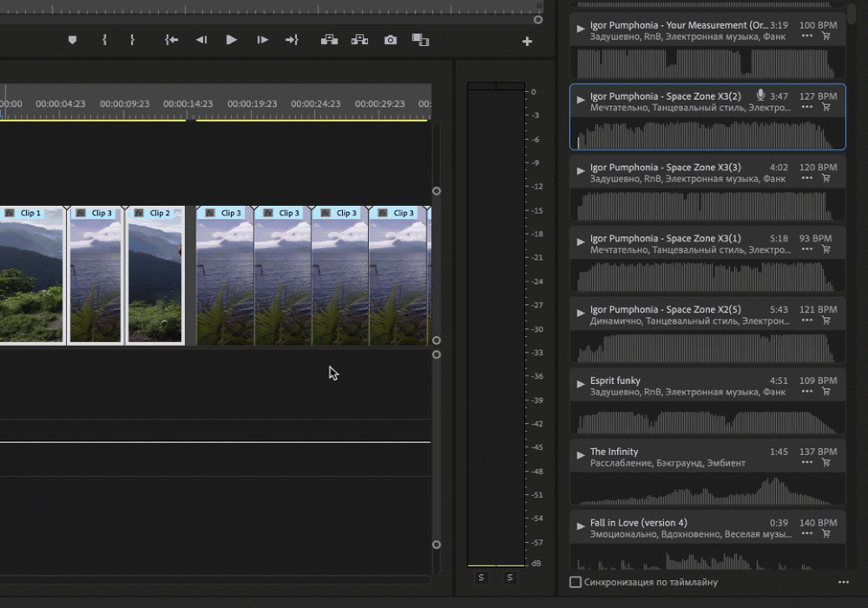Add Space Zone X3(2) to cart
Viewport: 868px width, 608px height.
pyautogui.click(x=825, y=107)
